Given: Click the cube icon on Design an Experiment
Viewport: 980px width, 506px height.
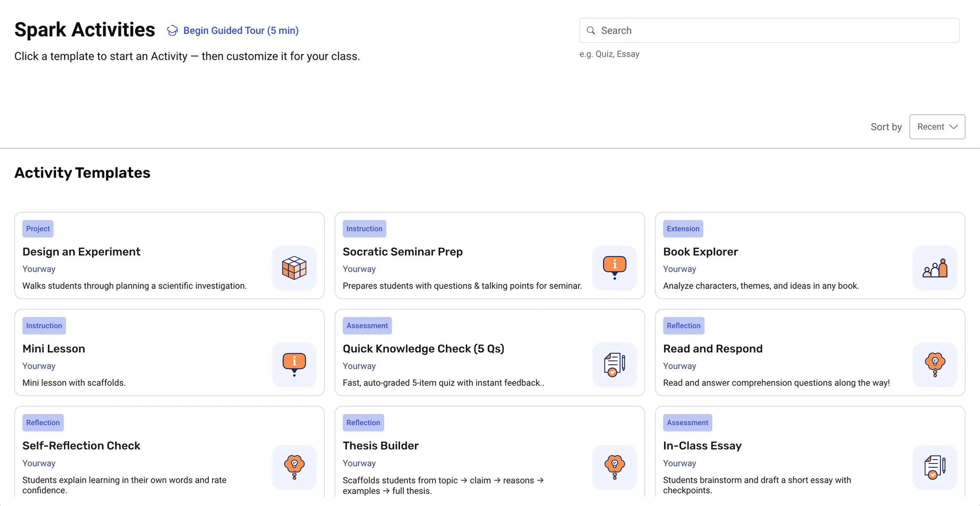Looking at the screenshot, I should 294,268.
